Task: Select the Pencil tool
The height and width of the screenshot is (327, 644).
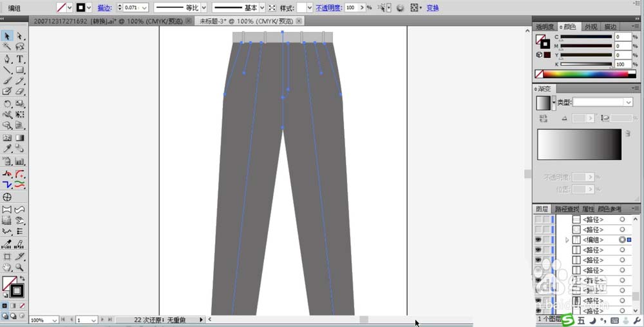Action: (x=20, y=81)
